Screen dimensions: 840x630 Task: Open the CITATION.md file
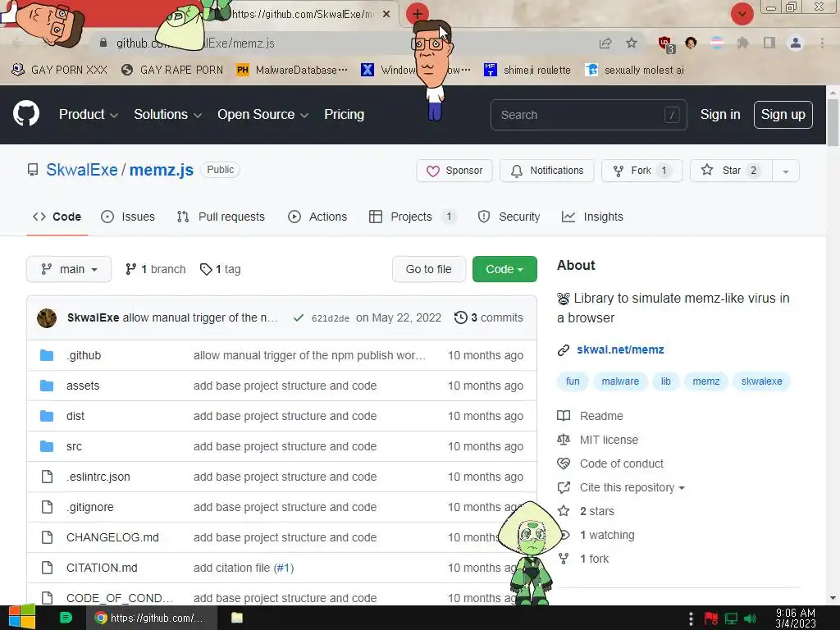[x=102, y=568]
